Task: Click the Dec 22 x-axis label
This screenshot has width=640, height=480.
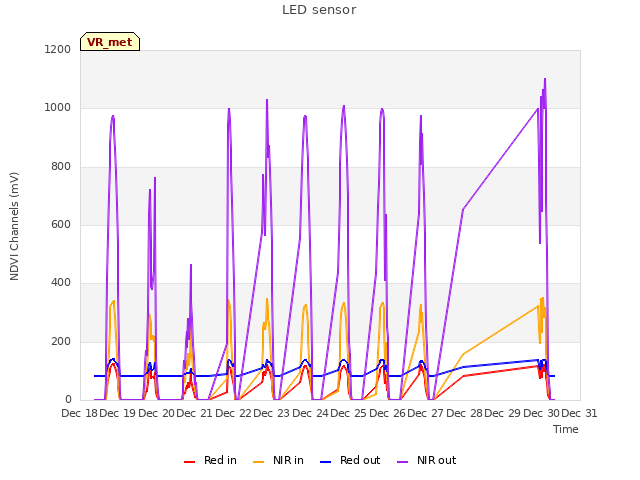Action: point(233,413)
